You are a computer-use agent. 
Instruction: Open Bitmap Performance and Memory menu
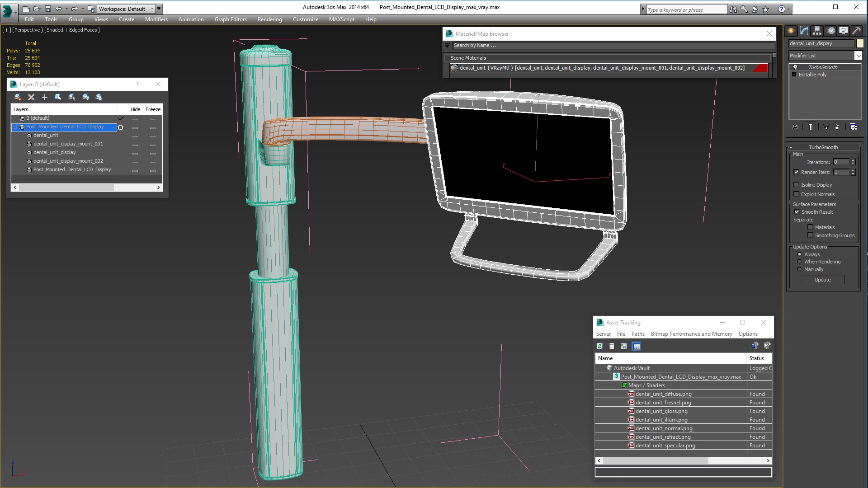click(691, 334)
